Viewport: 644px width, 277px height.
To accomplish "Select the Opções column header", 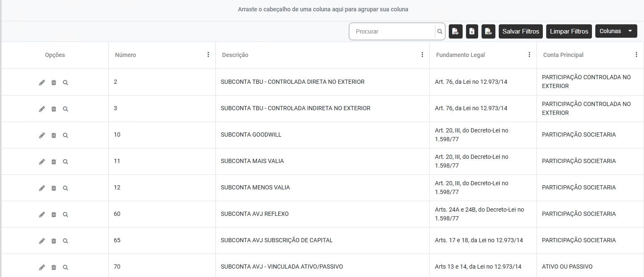I will click(55, 55).
